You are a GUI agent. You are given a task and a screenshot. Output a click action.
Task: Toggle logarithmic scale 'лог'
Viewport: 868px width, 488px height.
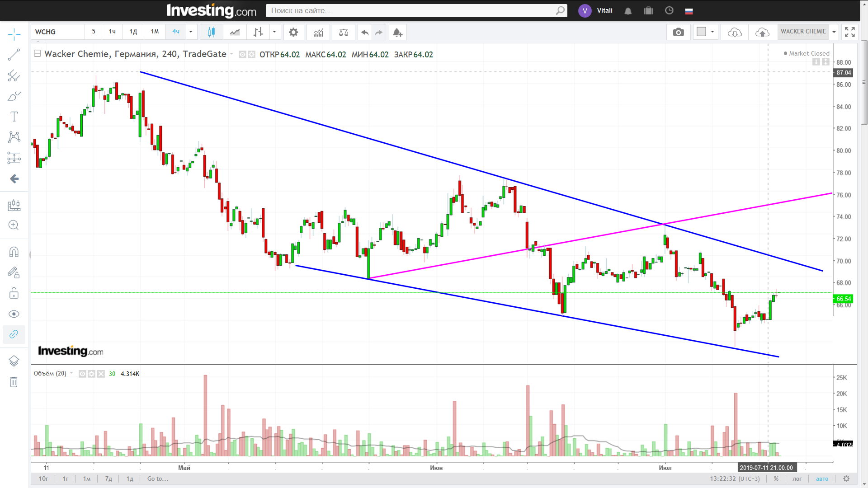coord(797,479)
